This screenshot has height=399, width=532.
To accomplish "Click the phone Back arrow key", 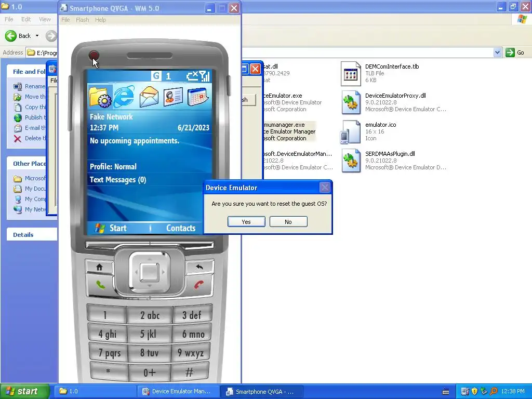I will click(x=199, y=267).
